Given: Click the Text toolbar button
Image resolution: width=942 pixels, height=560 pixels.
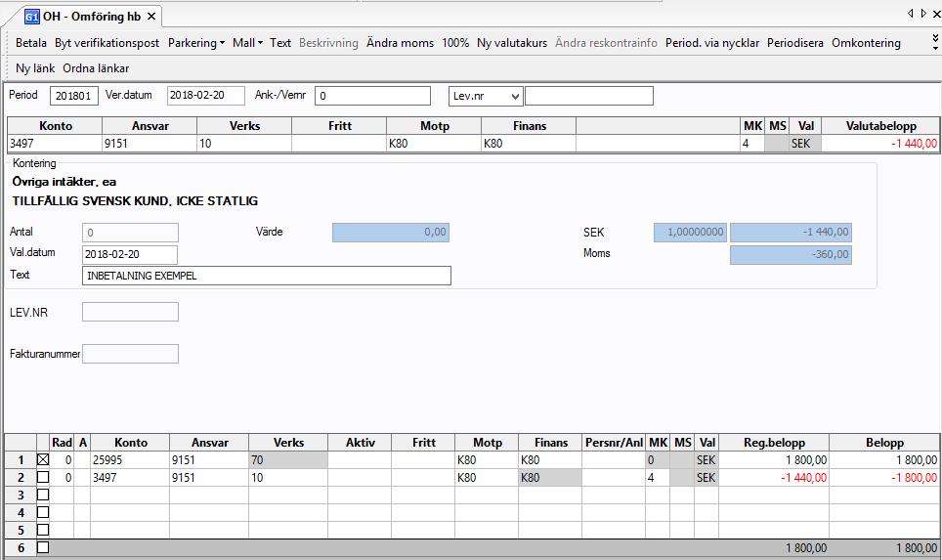Looking at the screenshot, I should [x=279, y=43].
